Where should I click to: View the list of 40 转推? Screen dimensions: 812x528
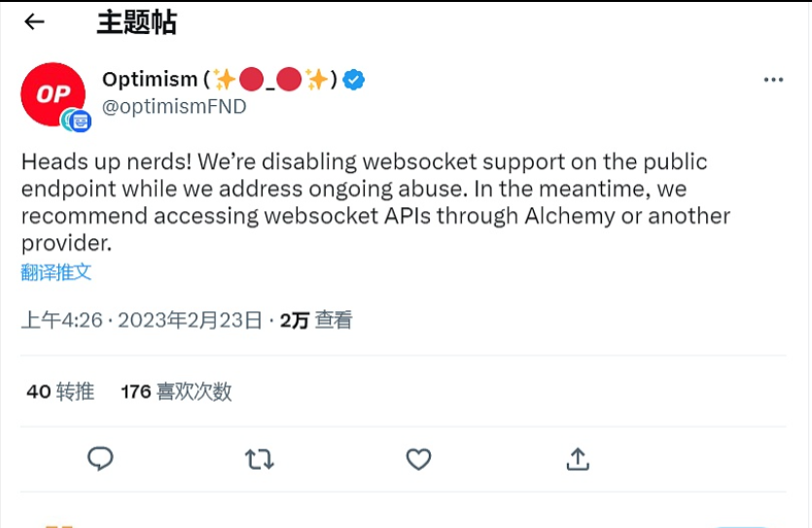[x=60, y=392]
